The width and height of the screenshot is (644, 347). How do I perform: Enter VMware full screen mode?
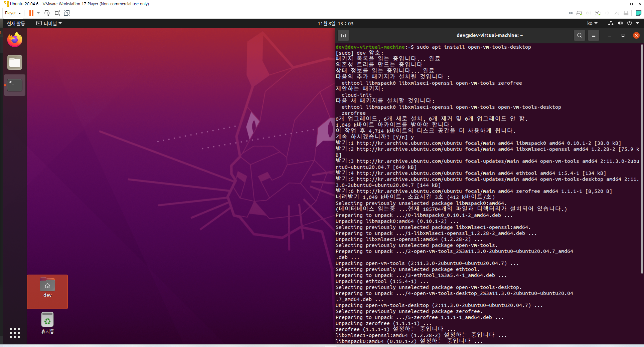(x=57, y=13)
